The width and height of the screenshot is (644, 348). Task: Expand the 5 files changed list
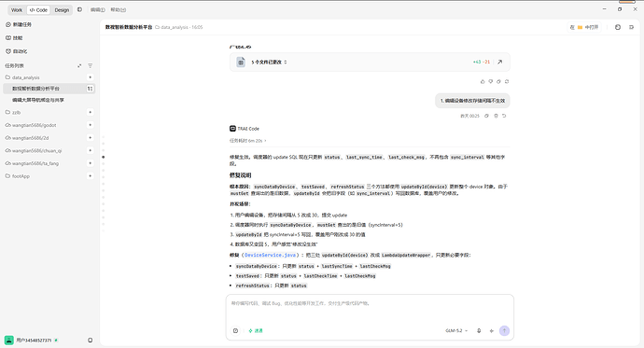(x=269, y=62)
